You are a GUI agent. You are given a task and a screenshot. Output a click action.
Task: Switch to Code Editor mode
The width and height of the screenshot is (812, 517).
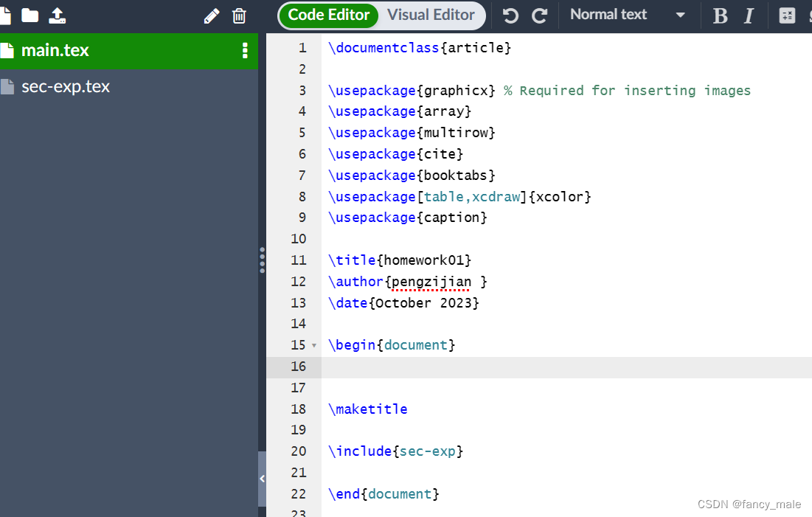pos(329,15)
